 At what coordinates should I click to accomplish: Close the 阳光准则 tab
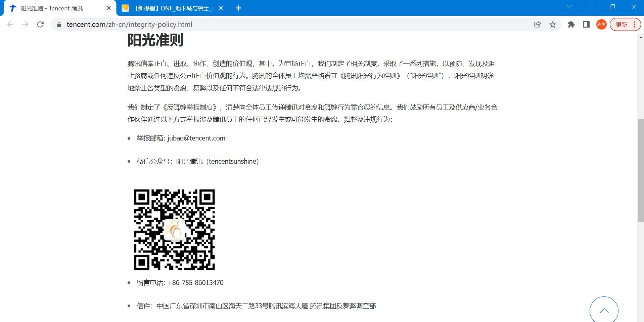[108, 8]
